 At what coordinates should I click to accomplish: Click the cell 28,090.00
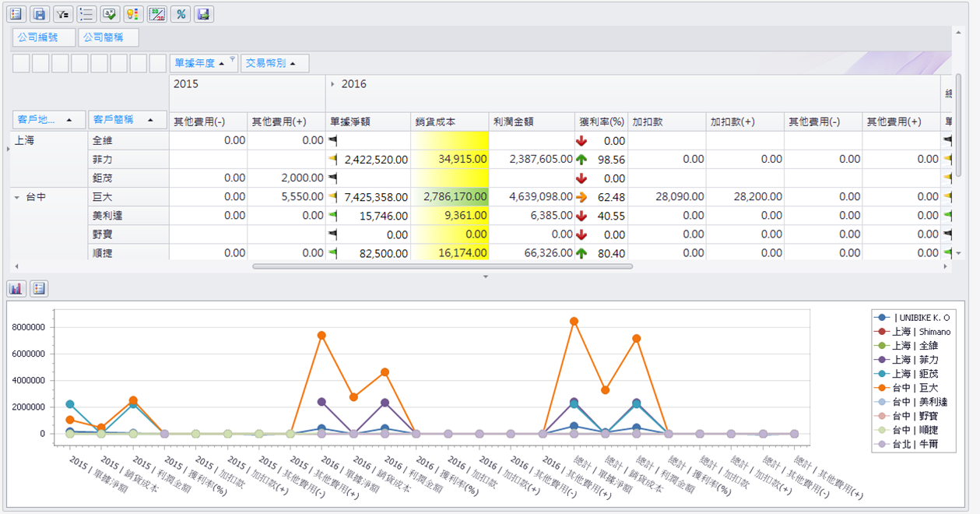pos(667,196)
